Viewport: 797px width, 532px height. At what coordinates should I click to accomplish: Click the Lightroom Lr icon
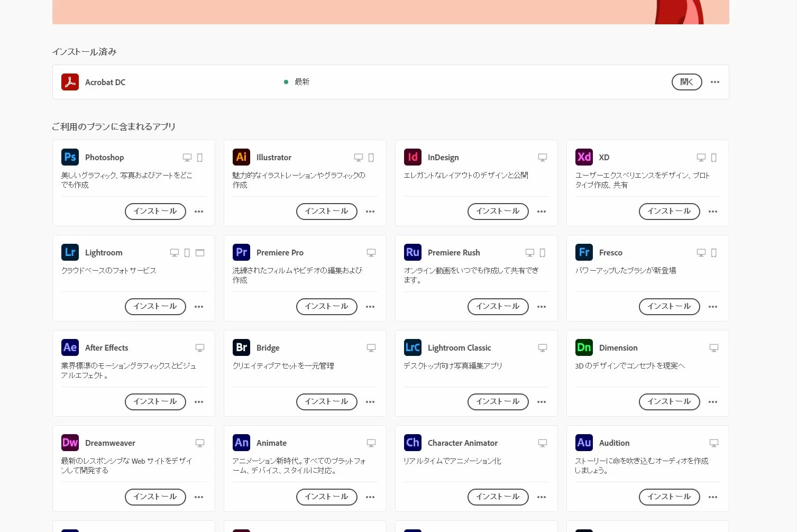(x=70, y=252)
